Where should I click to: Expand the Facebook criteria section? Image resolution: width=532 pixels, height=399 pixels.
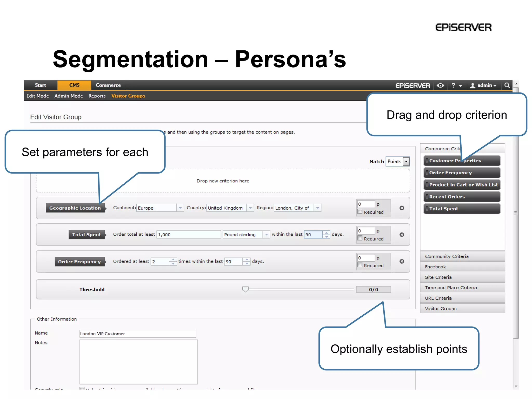[x=462, y=267]
